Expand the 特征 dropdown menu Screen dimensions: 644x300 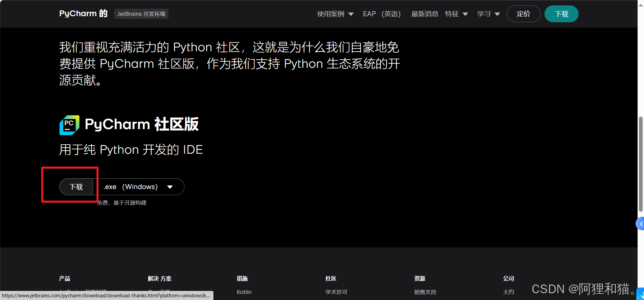click(x=456, y=14)
